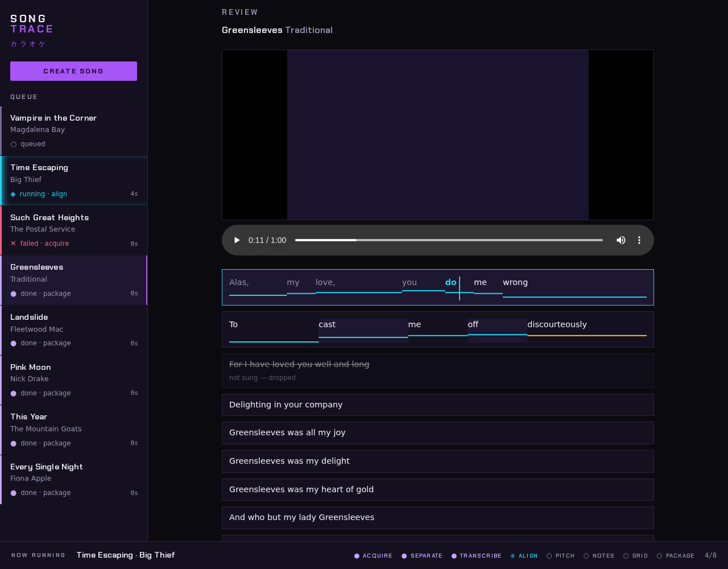Click the Greensleeves Traditional title
Viewport: 728px width, 569px height.
[x=277, y=30]
